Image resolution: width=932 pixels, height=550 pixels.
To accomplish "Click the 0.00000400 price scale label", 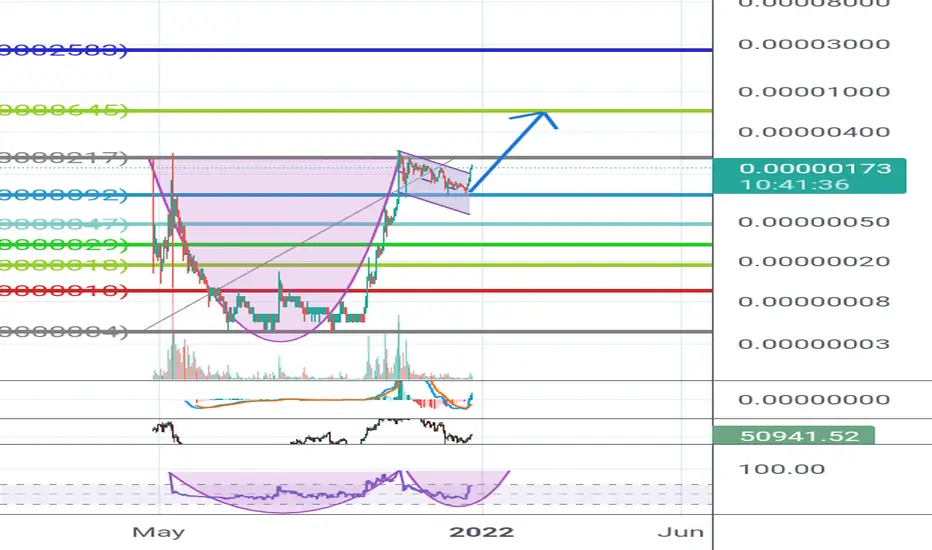I will (x=814, y=131).
